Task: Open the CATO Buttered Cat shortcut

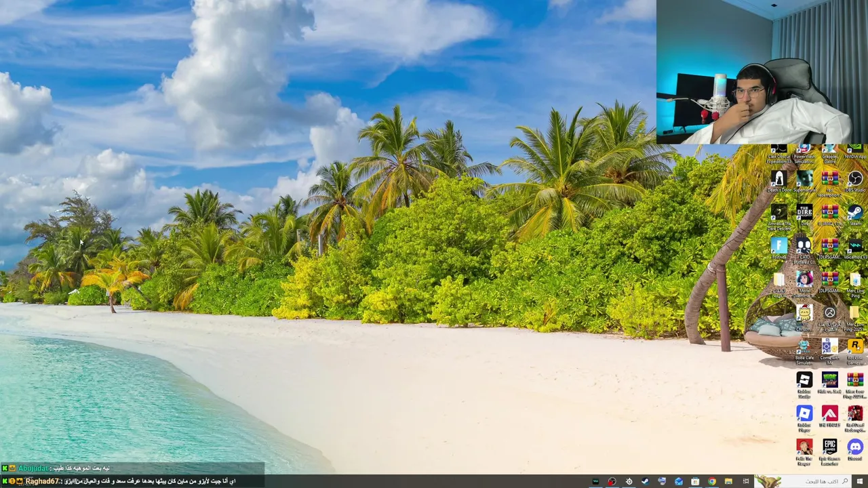Action: point(804,250)
